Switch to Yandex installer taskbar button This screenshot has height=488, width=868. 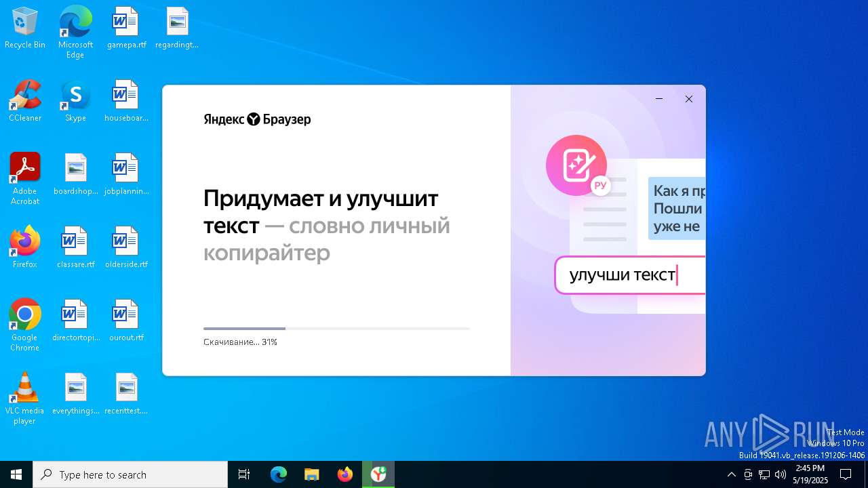coord(378,474)
